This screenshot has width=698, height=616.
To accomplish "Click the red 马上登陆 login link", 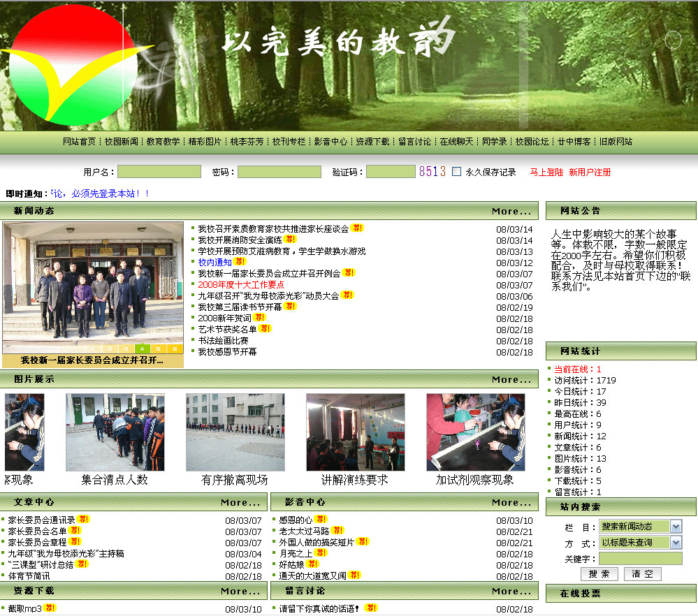I will click(546, 173).
